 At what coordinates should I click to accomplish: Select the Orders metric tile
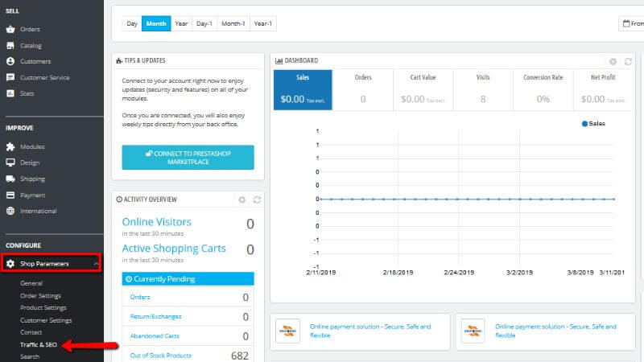tap(363, 90)
